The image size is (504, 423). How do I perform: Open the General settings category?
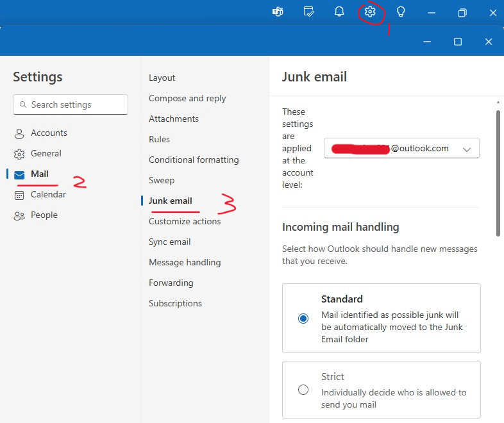[46, 154]
